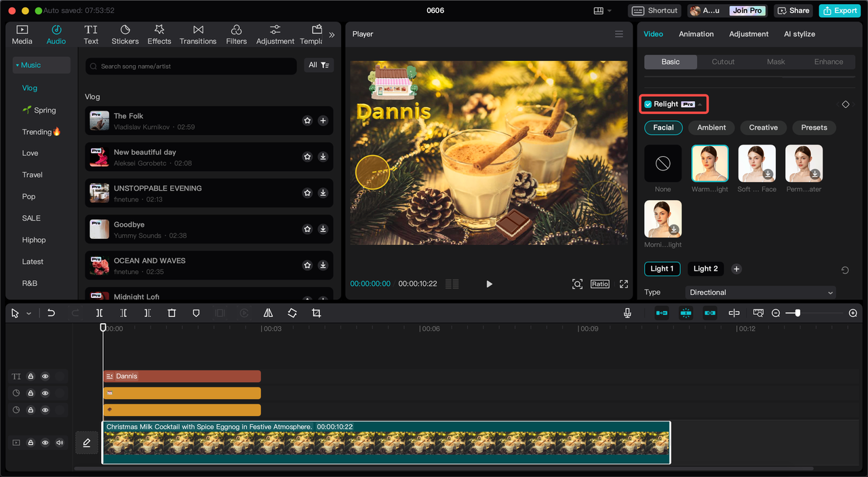Click the Export button

[x=840, y=10]
